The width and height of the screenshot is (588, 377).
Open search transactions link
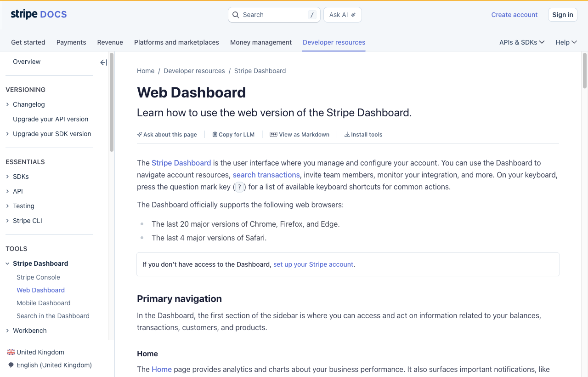click(x=266, y=175)
